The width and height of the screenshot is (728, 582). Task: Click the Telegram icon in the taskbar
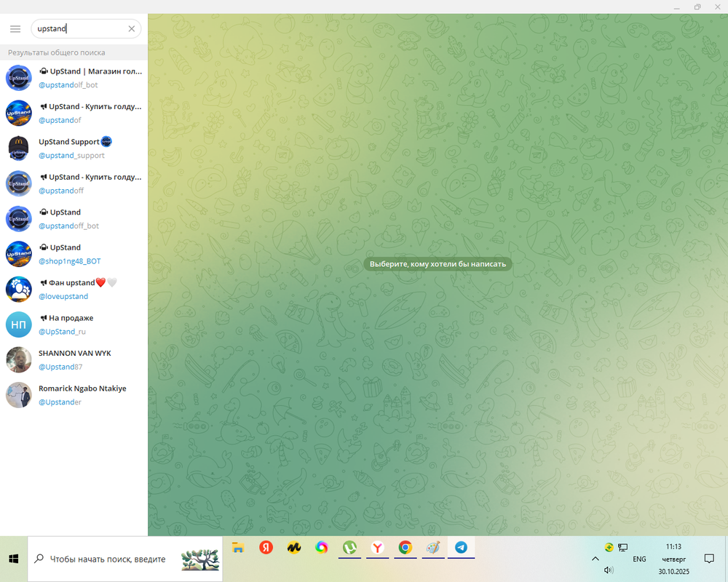[x=461, y=548]
